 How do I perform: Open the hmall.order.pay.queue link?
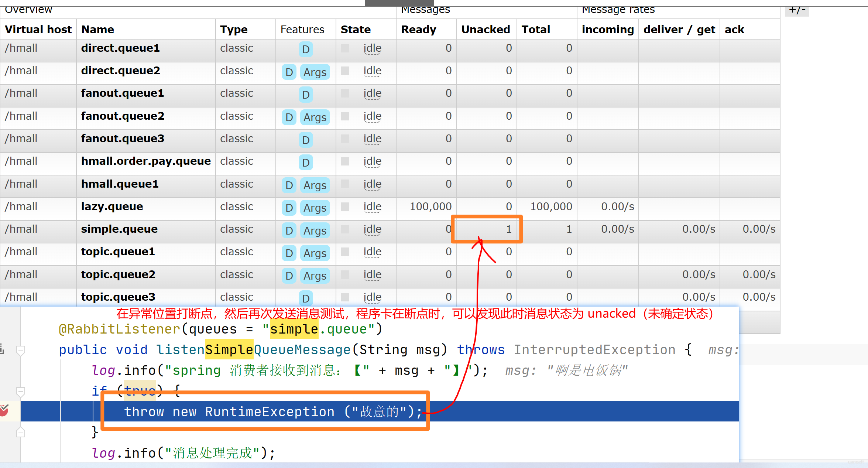pyautogui.click(x=146, y=161)
